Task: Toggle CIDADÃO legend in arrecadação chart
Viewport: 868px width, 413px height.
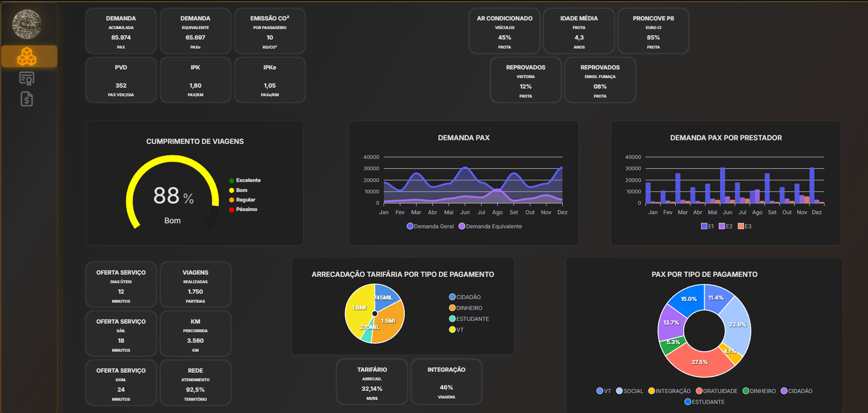Action: pyautogui.click(x=464, y=297)
